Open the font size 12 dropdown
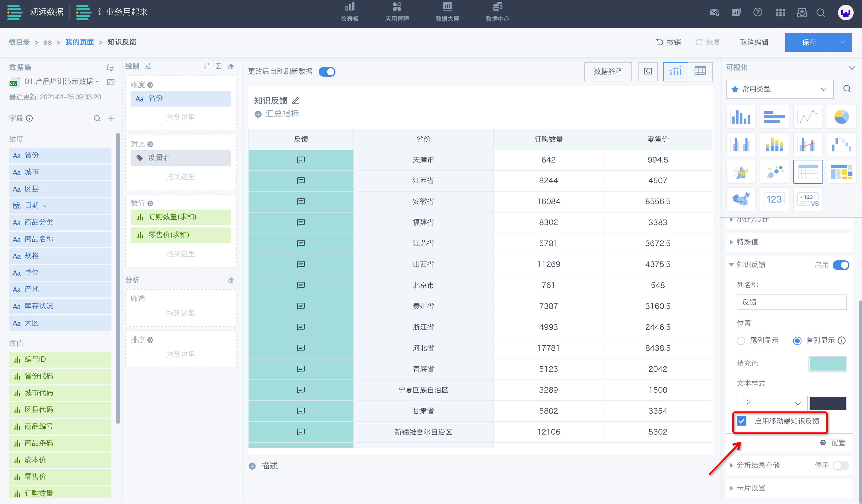 click(x=772, y=403)
